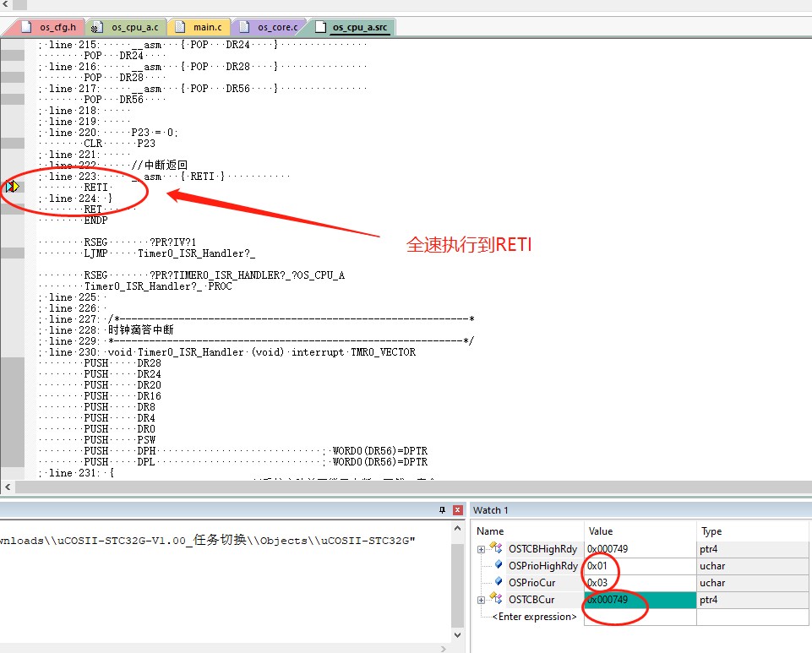Click the PUSH PSW instruction line
812x653 pixels.
pos(120,439)
